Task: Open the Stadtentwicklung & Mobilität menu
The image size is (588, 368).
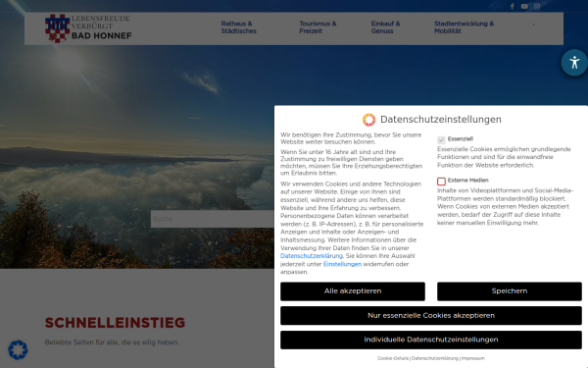Action: tap(464, 27)
